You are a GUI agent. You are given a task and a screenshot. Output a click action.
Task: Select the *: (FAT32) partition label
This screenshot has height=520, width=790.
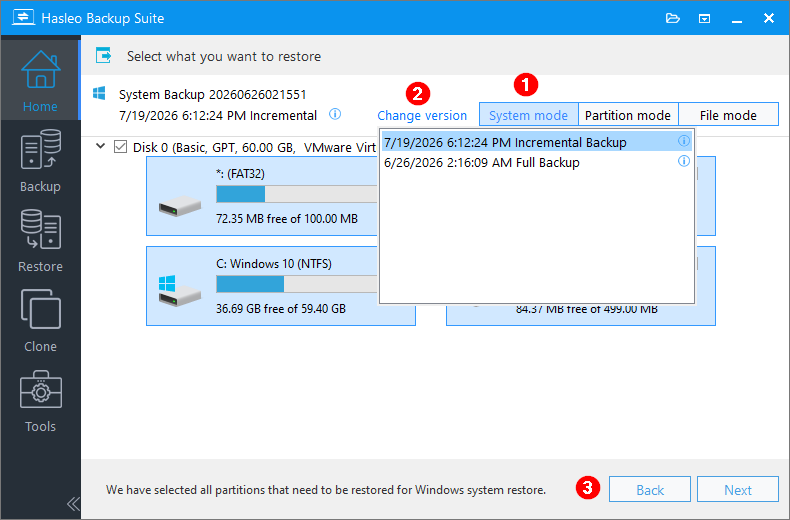pos(240,174)
